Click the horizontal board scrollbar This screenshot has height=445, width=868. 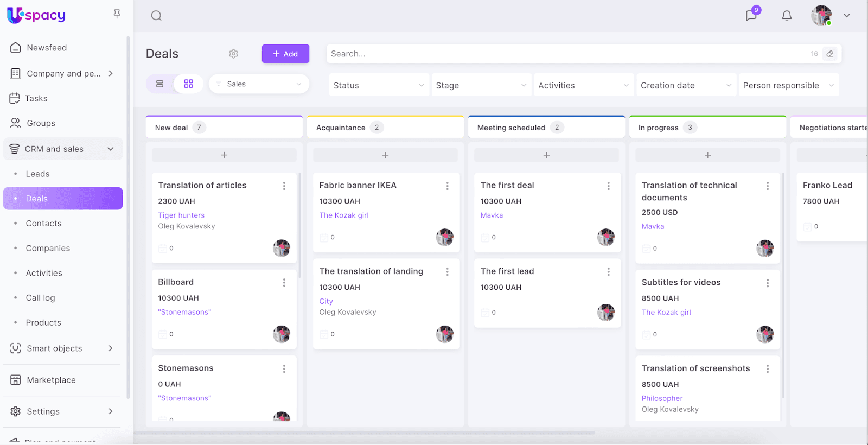(x=365, y=433)
